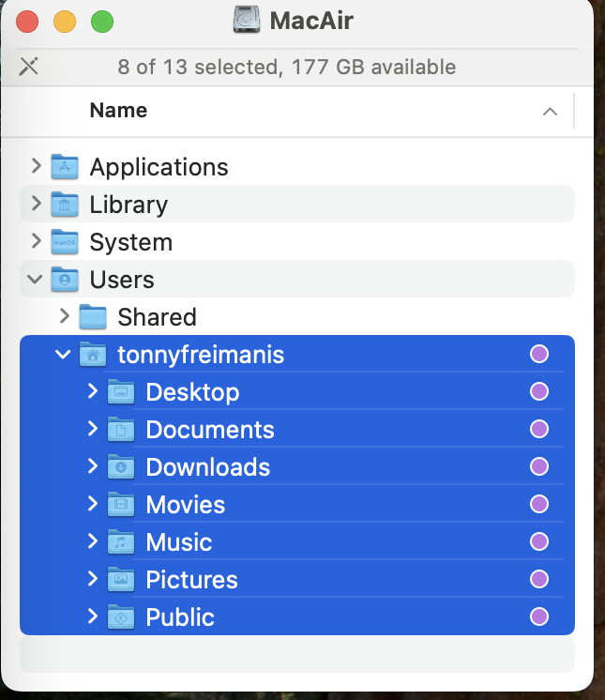Click the Music folder icon
This screenshot has height=700, width=605.
[121, 542]
